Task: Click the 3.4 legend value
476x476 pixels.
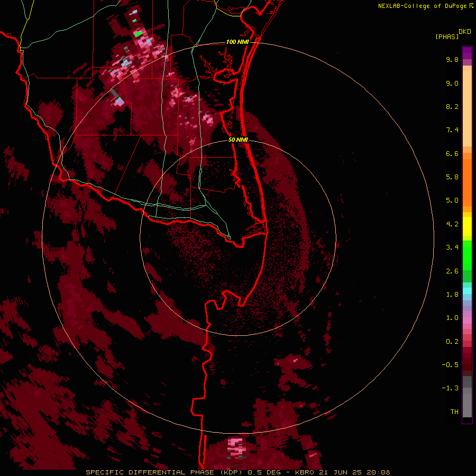Action: pyautogui.click(x=452, y=248)
